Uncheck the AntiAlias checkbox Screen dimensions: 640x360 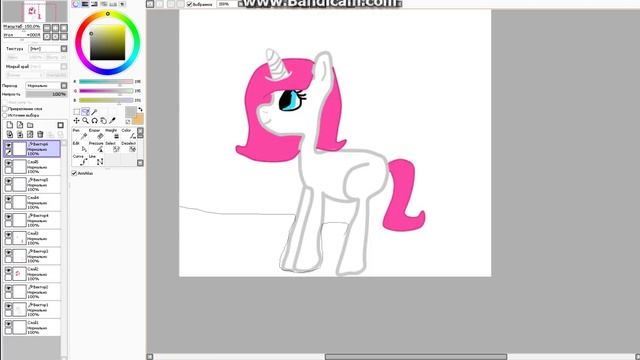[74, 173]
